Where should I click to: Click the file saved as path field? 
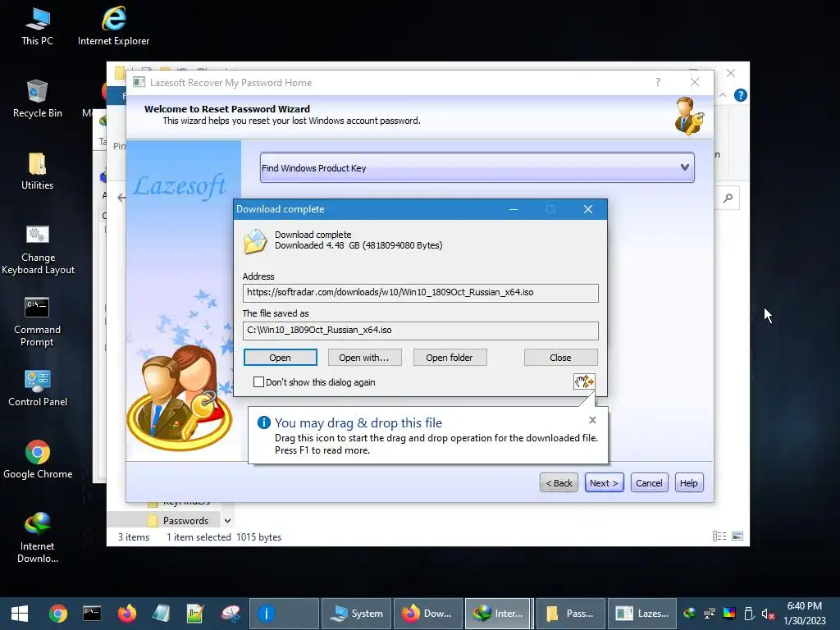[421, 330]
